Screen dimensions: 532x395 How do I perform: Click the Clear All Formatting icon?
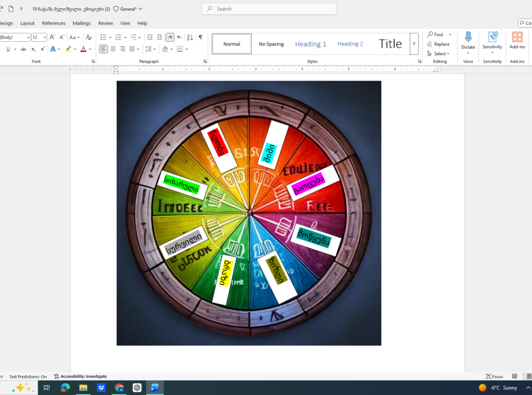[x=89, y=37]
